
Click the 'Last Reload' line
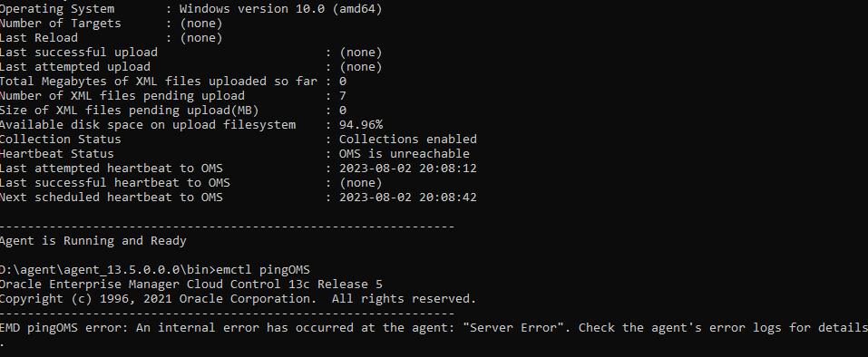pos(111,38)
